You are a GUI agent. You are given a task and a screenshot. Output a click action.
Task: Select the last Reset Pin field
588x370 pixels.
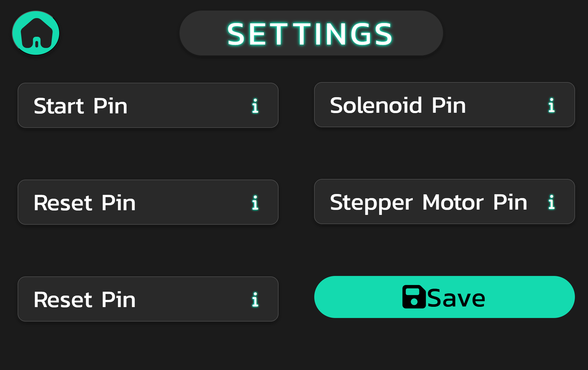(187, 299)
